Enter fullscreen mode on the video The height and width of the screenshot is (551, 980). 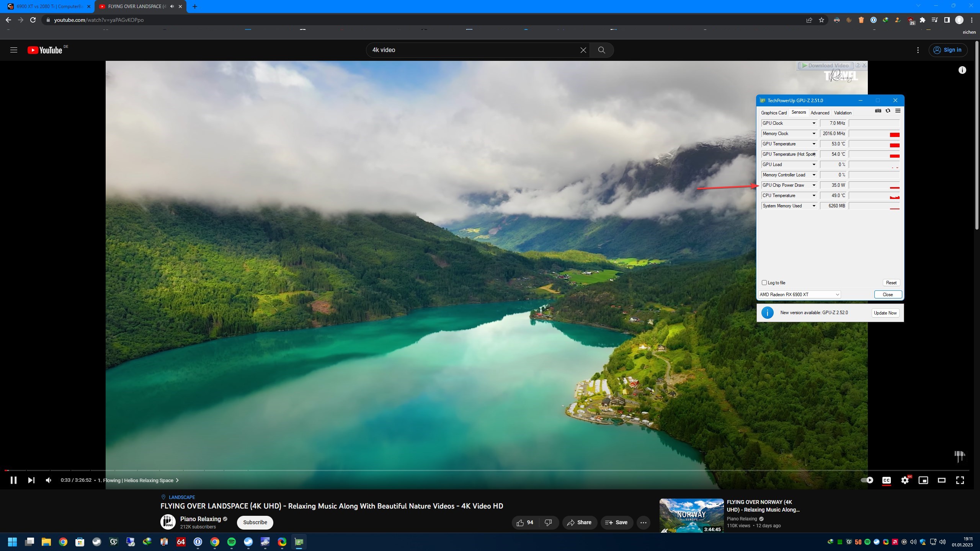pyautogui.click(x=960, y=480)
